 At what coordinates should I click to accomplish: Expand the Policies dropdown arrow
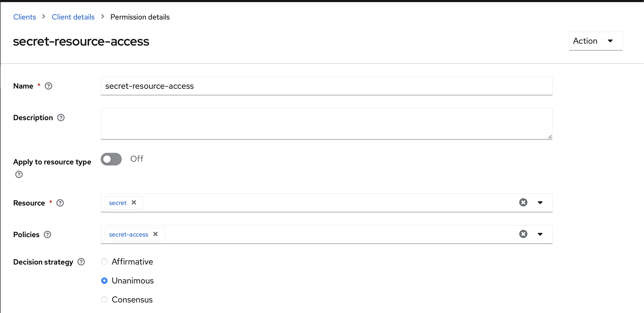click(540, 234)
